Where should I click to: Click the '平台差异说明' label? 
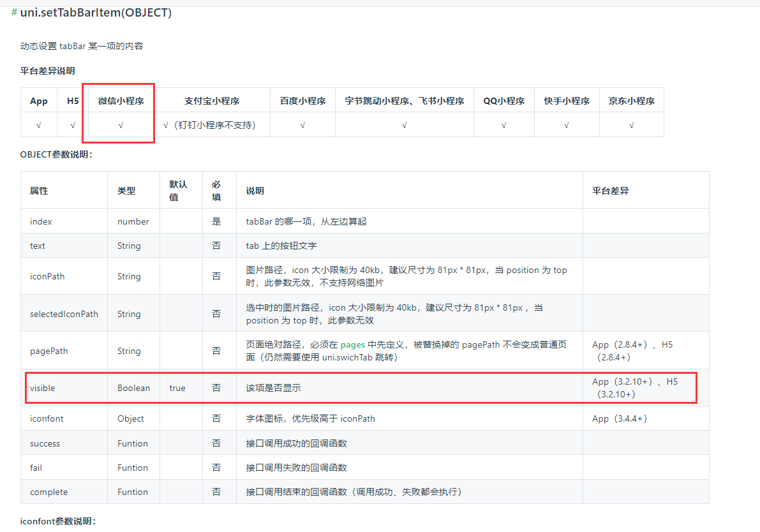click(x=47, y=71)
